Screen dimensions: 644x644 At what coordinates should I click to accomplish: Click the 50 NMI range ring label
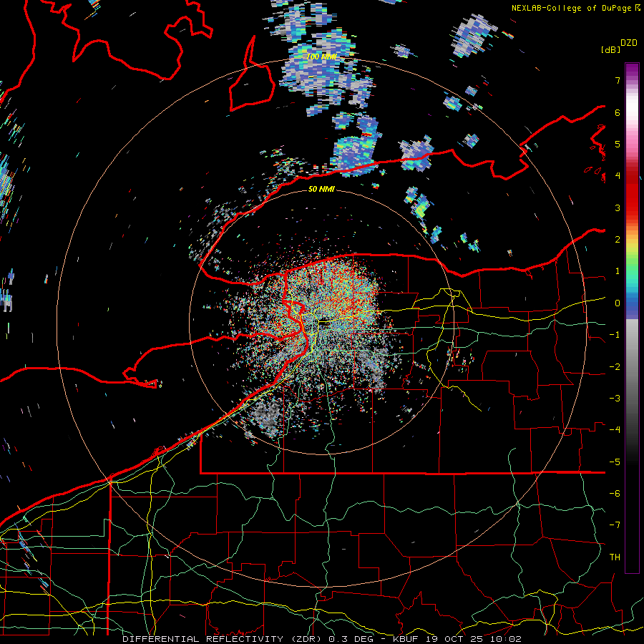[321, 189]
